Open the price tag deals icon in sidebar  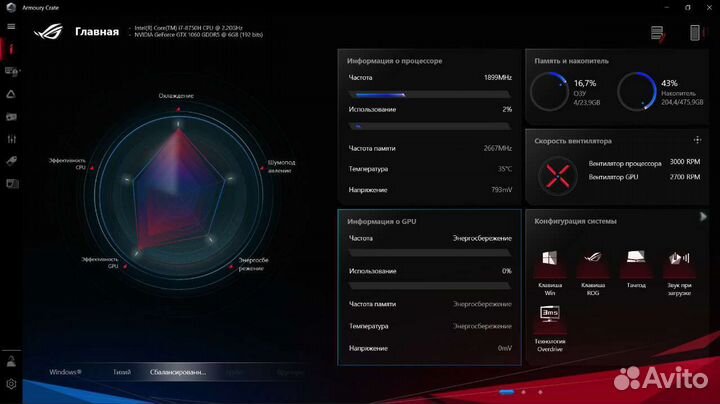(x=12, y=161)
